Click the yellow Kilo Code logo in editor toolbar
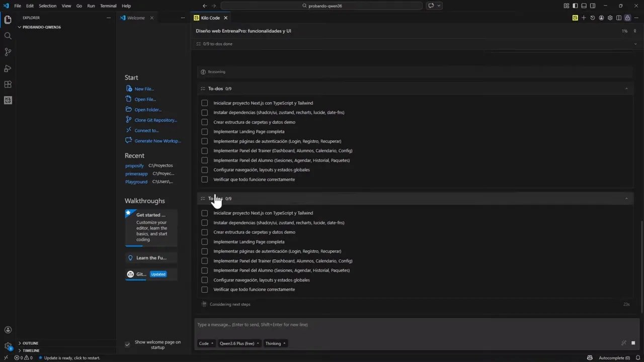The height and width of the screenshot is (362, 644). point(575,18)
